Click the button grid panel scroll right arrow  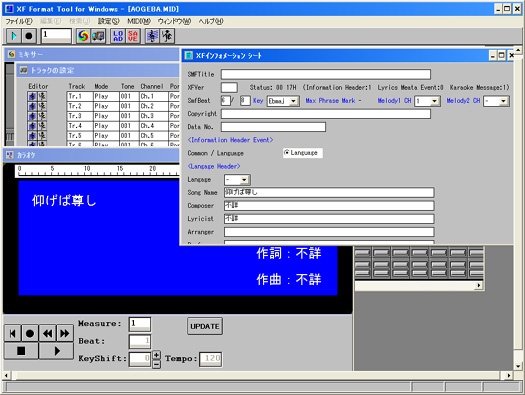pos(479,286)
